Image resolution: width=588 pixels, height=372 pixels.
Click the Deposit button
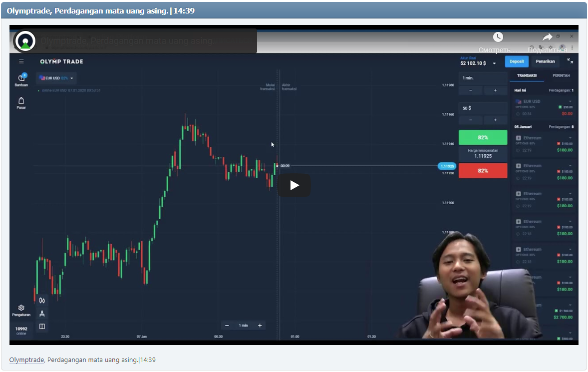pyautogui.click(x=517, y=61)
